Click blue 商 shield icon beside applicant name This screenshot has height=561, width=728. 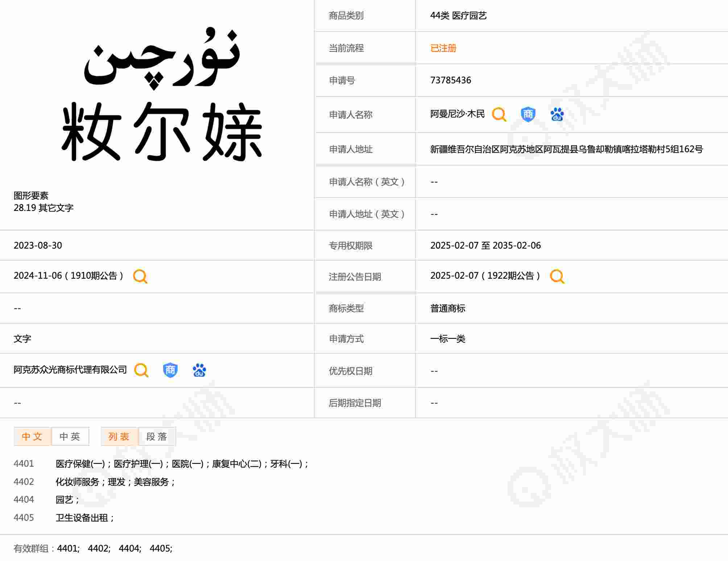528,115
